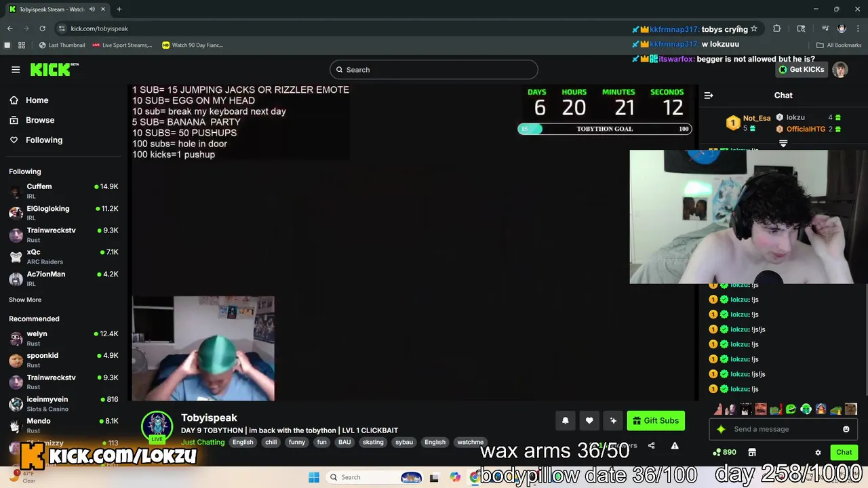The height and width of the screenshot is (488, 868).
Task: Open All Bookmarks folder
Action: tap(839, 45)
